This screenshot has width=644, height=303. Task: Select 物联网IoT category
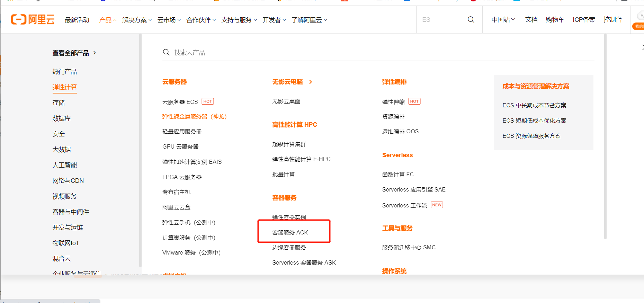click(66, 243)
